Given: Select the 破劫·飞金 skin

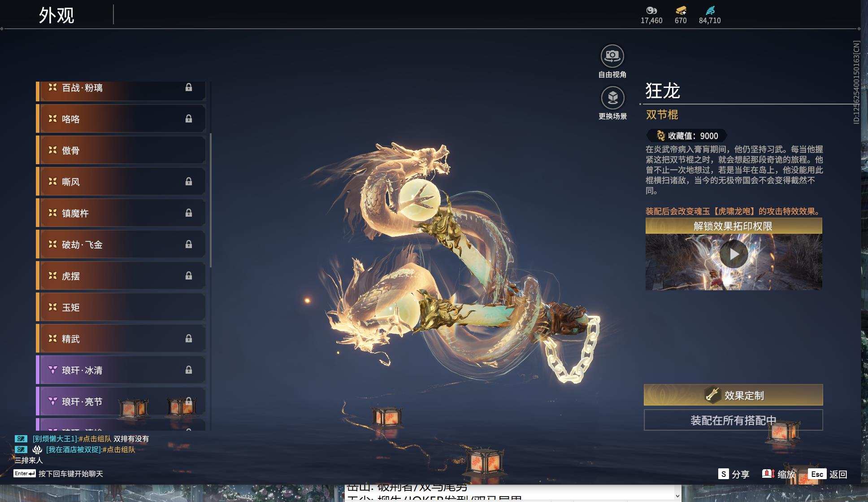Looking at the screenshot, I should 121,244.
